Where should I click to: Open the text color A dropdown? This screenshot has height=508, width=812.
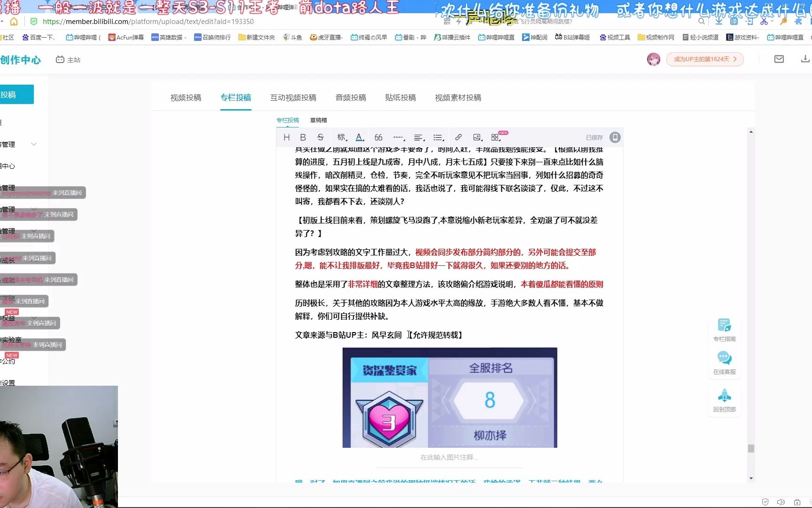360,137
